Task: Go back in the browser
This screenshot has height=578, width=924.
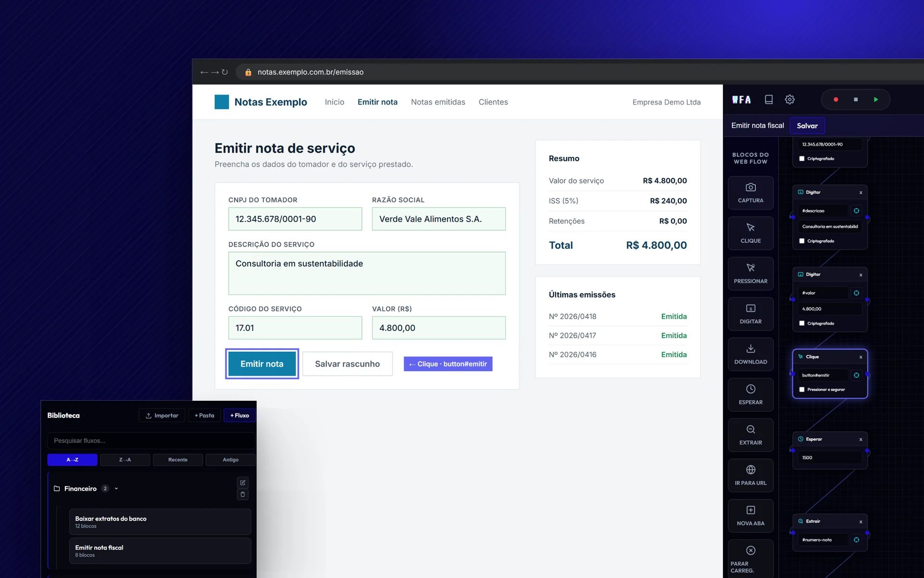Action: tap(204, 72)
